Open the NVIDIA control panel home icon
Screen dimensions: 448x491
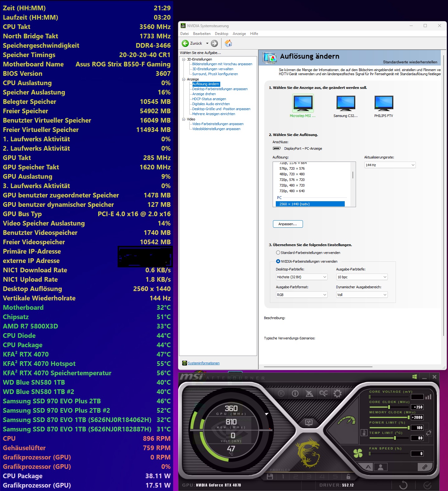tap(228, 43)
